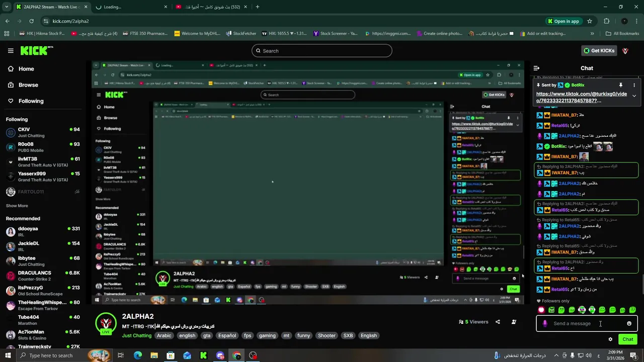Open Following in the sidebar
Viewport: 644px width, 362px height.
[31, 101]
